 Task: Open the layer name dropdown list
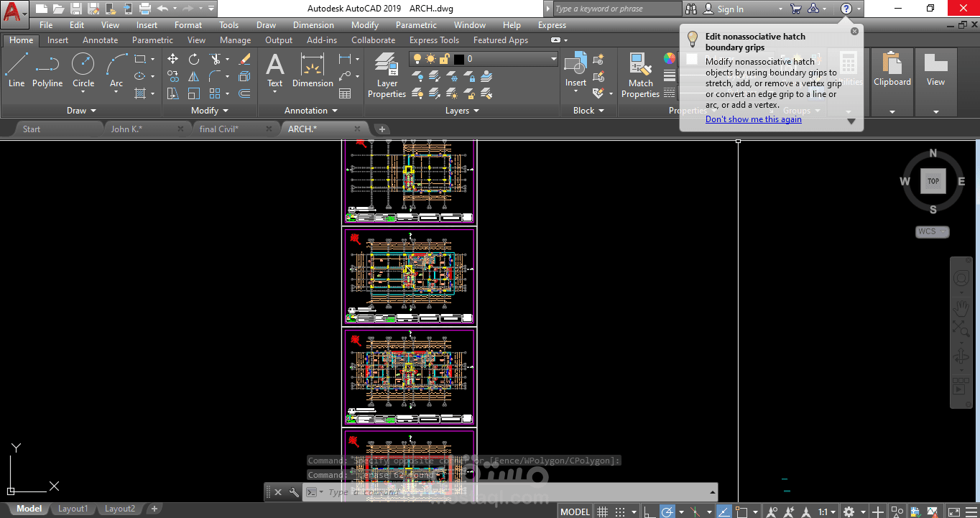[553, 59]
